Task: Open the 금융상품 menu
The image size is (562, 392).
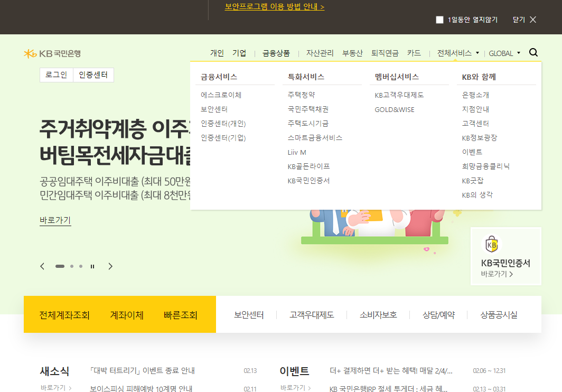Action: (276, 53)
